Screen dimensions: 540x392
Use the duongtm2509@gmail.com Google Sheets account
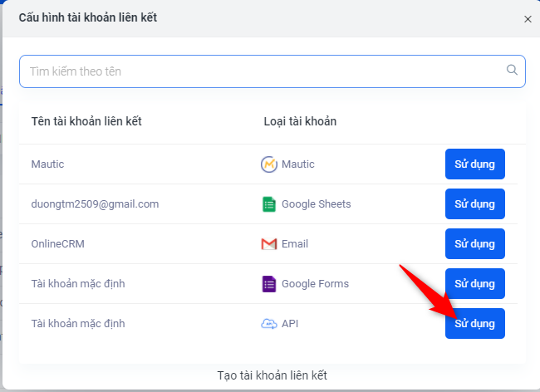tap(475, 204)
